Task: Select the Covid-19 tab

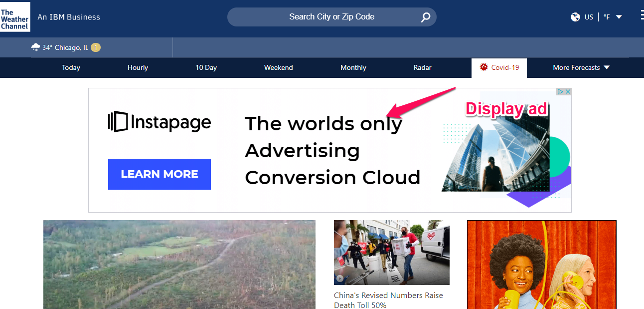Action: [x=499, y=68]
